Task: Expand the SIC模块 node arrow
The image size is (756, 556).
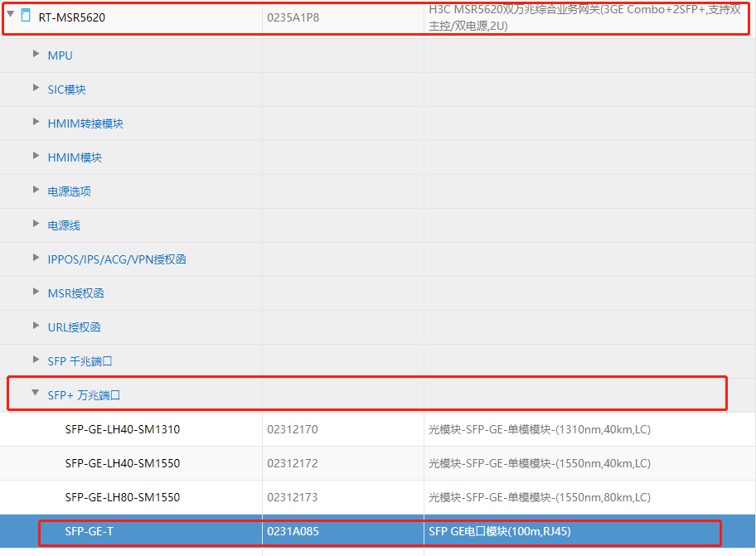Action: [36, 87]
